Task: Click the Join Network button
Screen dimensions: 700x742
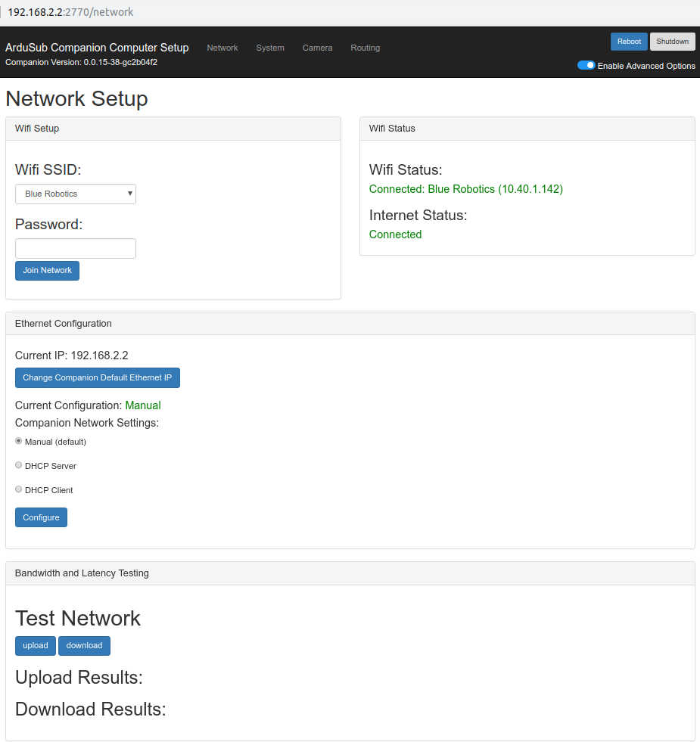Action: coord(48,271)
